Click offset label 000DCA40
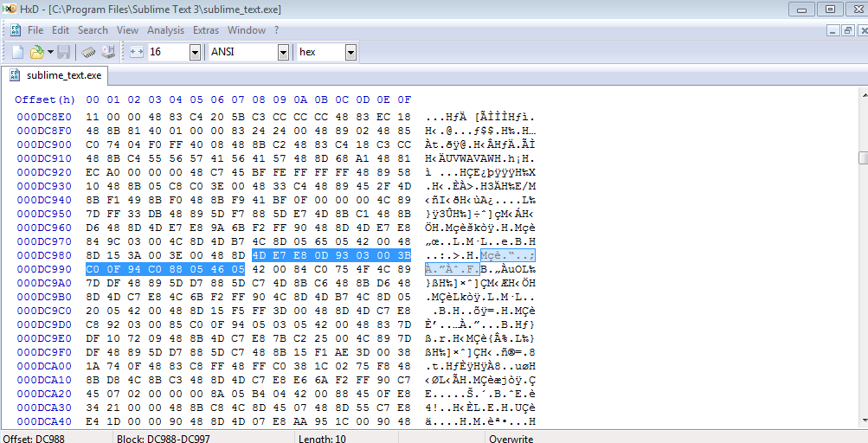Screen dimensions: 868x443 click(44, 421)
